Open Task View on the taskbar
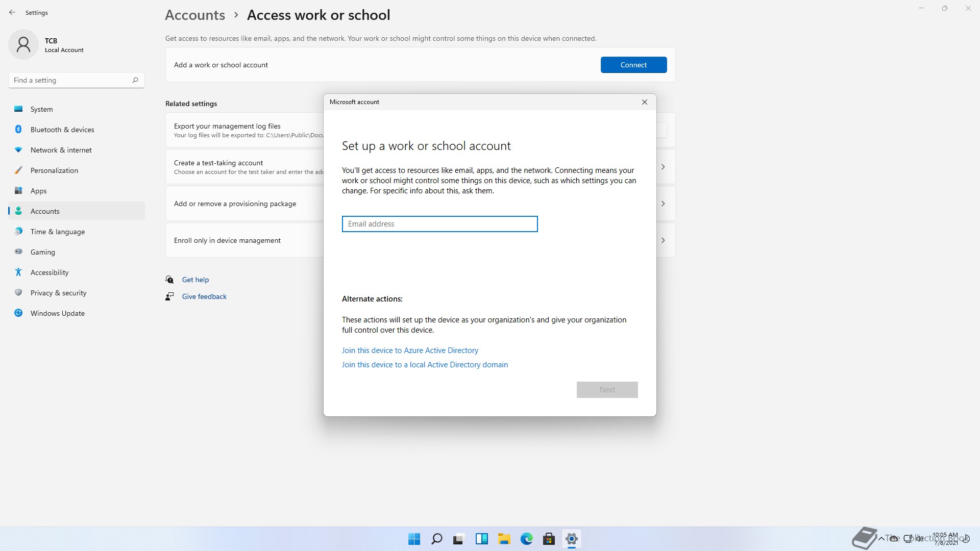 click(x=459, y=539)
